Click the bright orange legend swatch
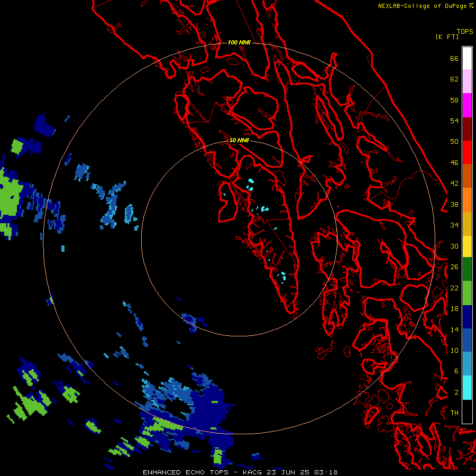This screenshot has width=476, height=476. [467, 200]
